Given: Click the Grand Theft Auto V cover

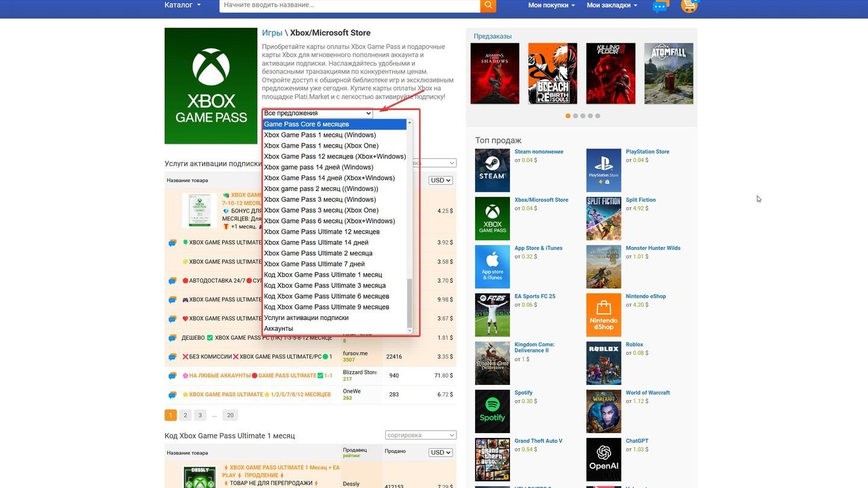Looking at the screenshot, I should 492,460.
